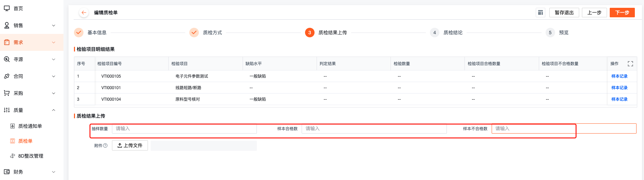Screen dimensions: 644x180
Task: Open 8D整改管理 in sidebar
Action: tap(32, 156)
